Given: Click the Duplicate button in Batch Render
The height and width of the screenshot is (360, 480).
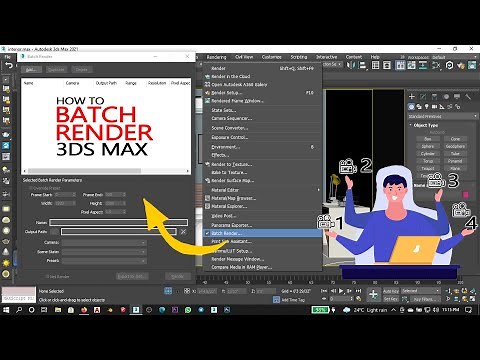Looking at the screenshot, I should coord(56,70).
